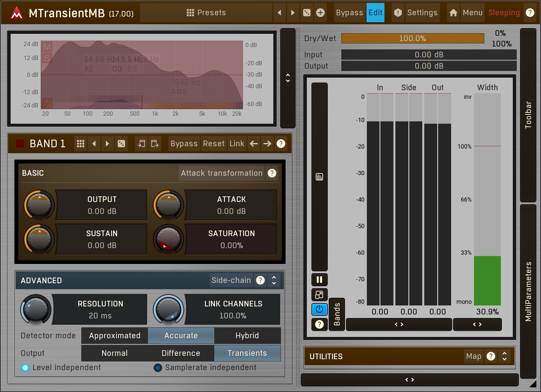Expand the Utilities panel using arrows
Screen dimensions: 541x392
pos(505,356)
